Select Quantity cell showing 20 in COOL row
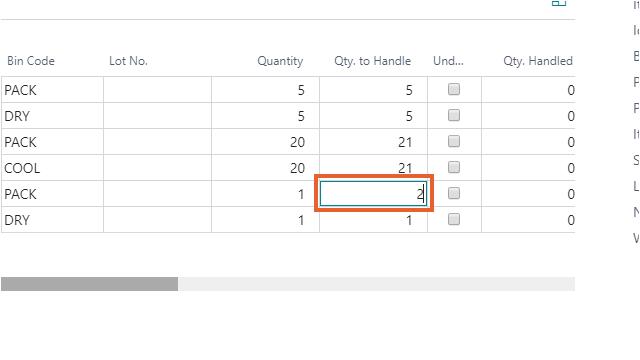Image resolution: width=640 pixels, height=360 pixels. (265, 168)
